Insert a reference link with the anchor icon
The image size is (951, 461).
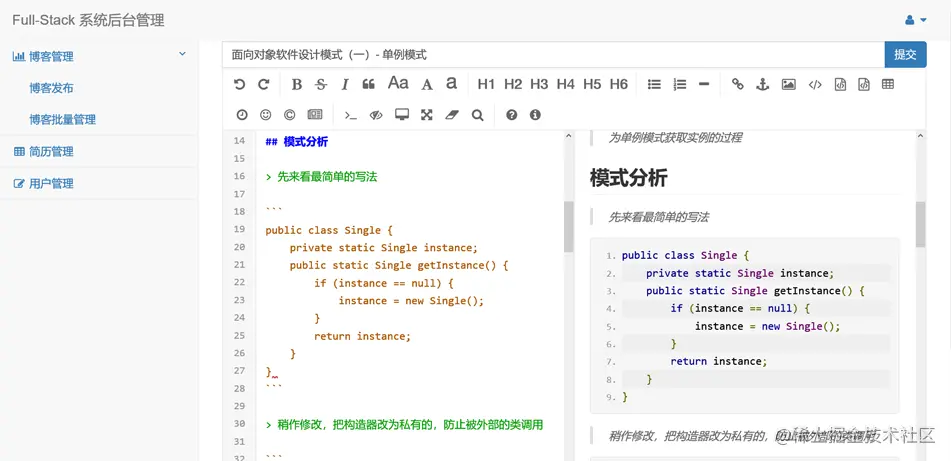point(762,84)
